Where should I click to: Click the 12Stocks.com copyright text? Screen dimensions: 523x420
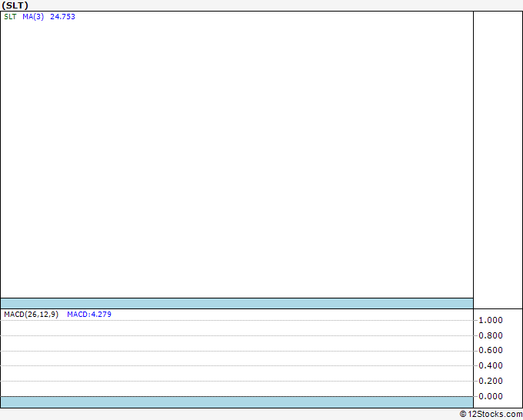point(491,414)
